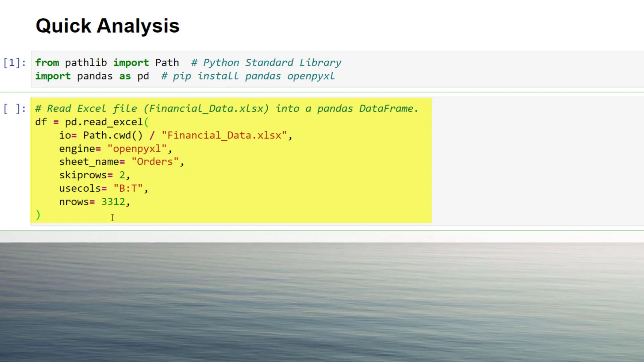Click the empty [ ]: cell prompt

click(14, 108)
